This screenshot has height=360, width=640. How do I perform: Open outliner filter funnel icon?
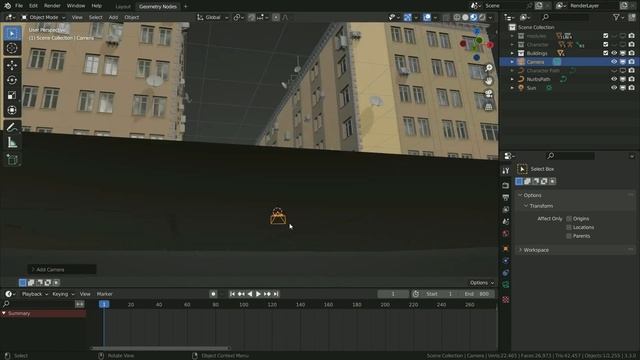click(x=616, y=17)
